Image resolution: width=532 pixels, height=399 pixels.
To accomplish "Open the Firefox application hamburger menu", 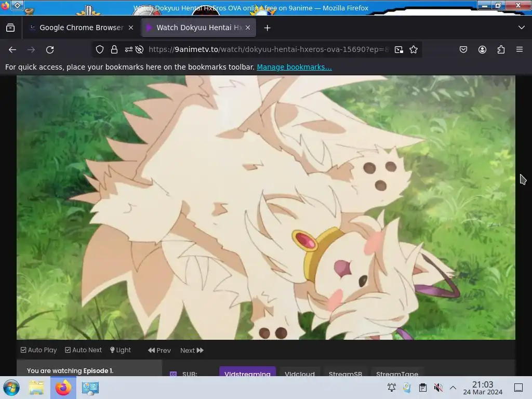I will [x=520, y=49].
